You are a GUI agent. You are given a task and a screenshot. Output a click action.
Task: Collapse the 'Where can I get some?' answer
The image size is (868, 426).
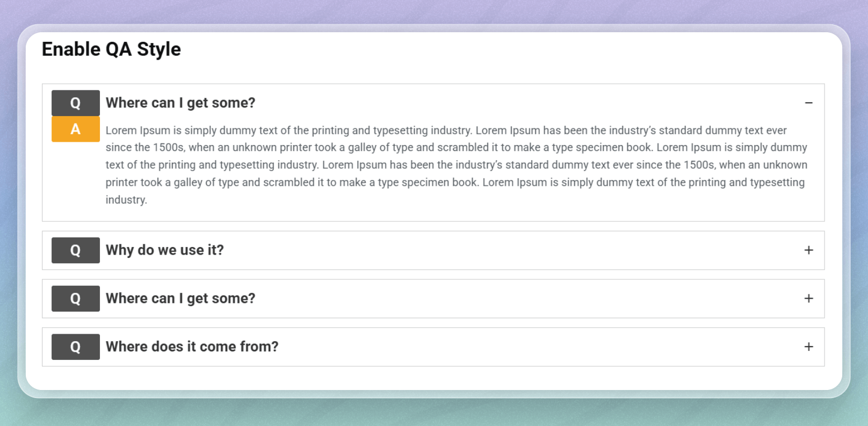(x=808, y=102)
